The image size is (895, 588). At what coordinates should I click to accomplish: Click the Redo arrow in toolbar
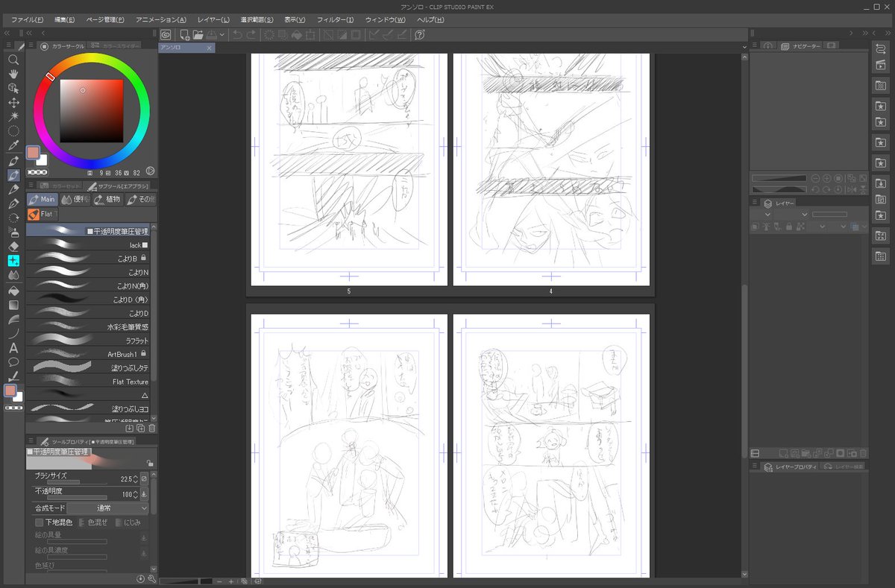click(x=251, y=34)
